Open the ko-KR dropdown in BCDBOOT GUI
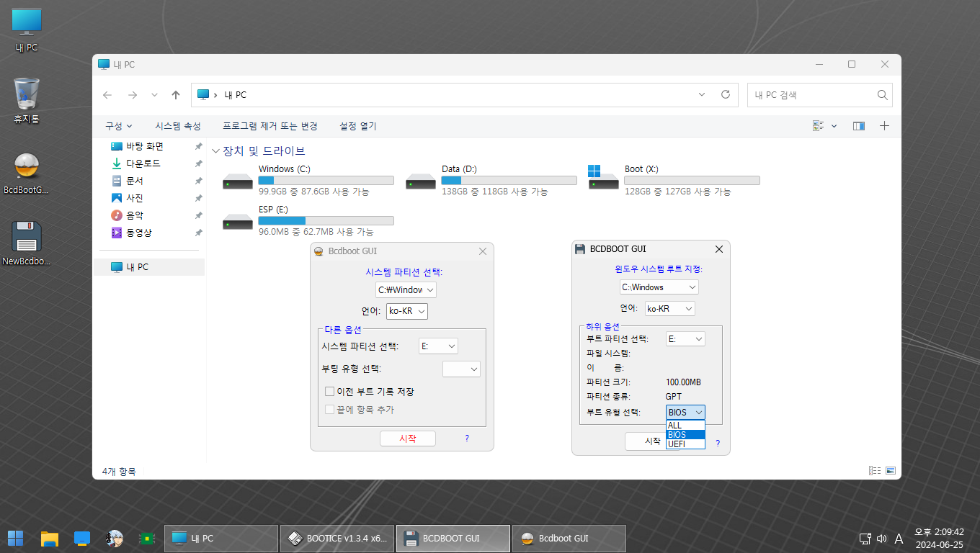Image resolution: width=980 pixels, height=553 pixels. pos(669,308)
